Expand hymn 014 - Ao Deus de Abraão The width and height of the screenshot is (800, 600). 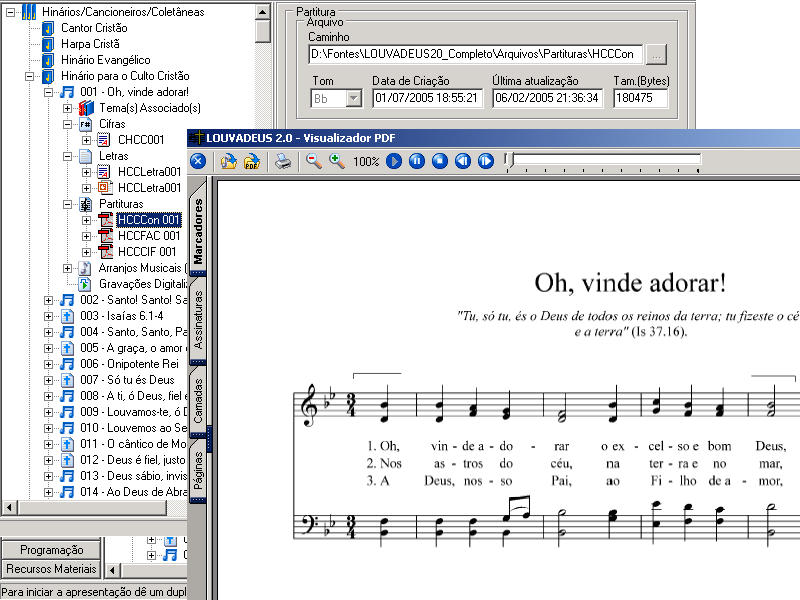coord(48,492)
